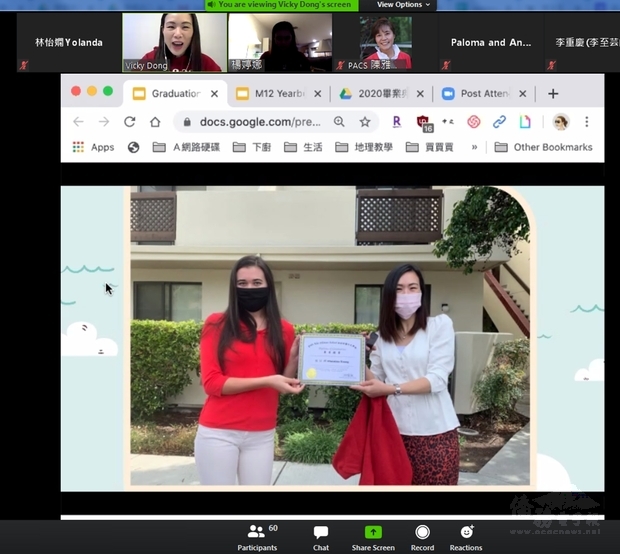This screenshot has height=554, width=620.
Task: Click the green Share Screen button
Action: pos(373,536)
